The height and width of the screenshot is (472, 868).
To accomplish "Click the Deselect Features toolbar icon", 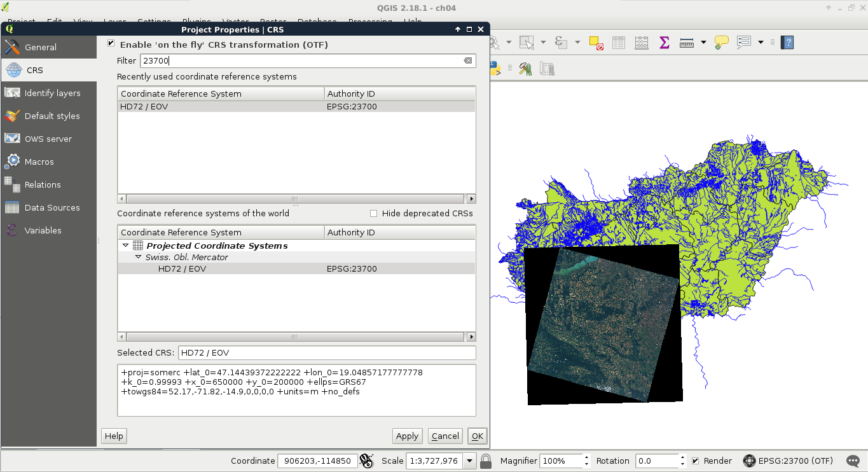I will tap(596, 43).
